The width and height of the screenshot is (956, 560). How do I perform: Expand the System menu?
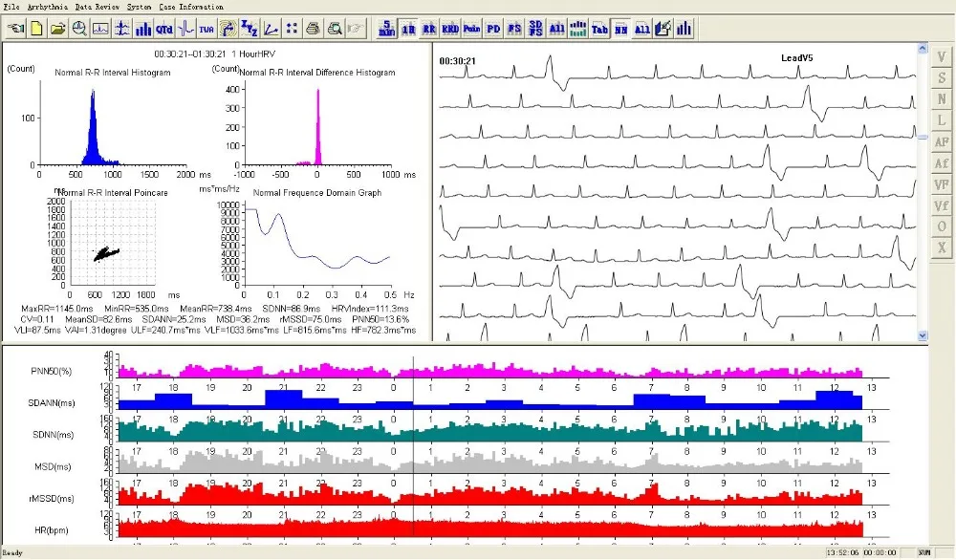141,7
